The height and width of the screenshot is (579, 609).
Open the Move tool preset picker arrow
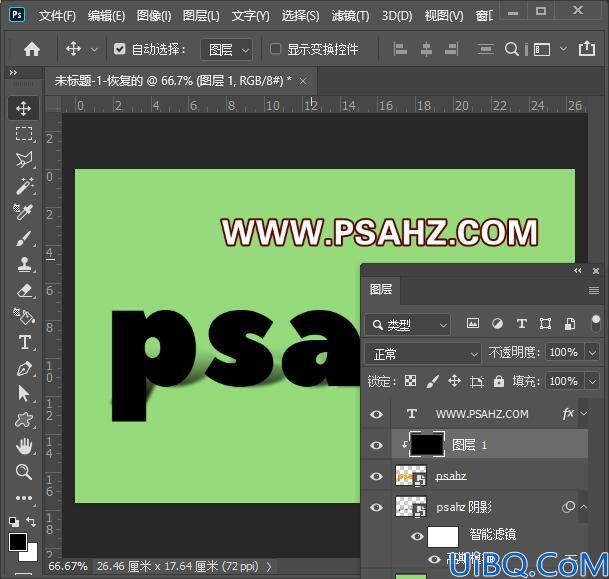[x=94, y=50]
